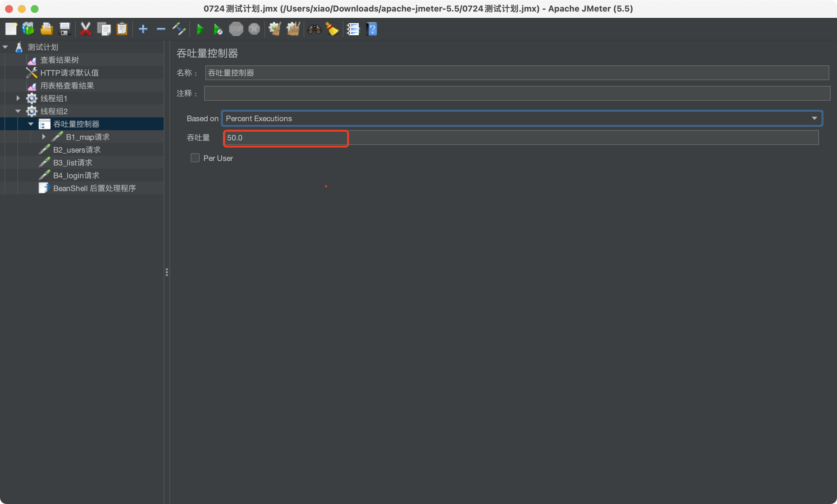Click the 注释 comment input field

pos(516,93)
